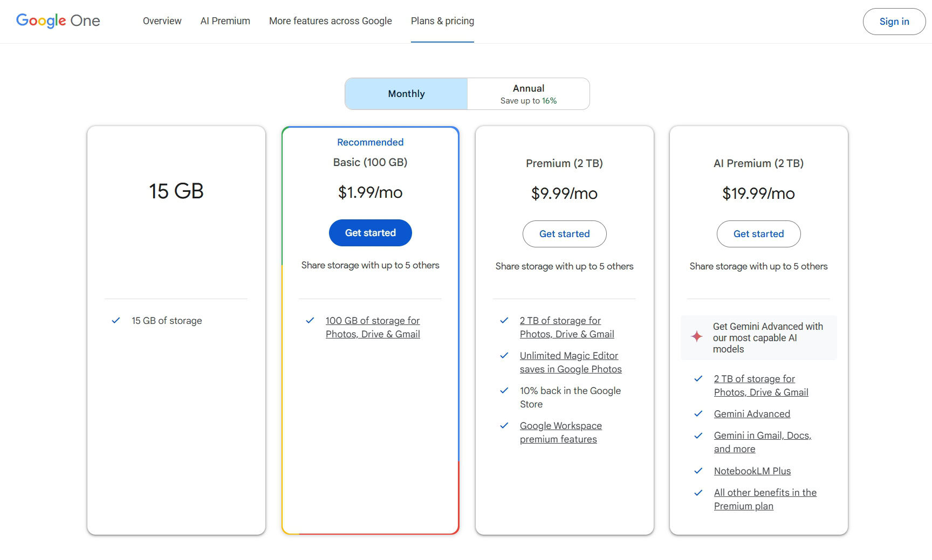Viewport: 932px width, 560px height.
Task: Get started with AI Premium plan
Action: point(758,234)
